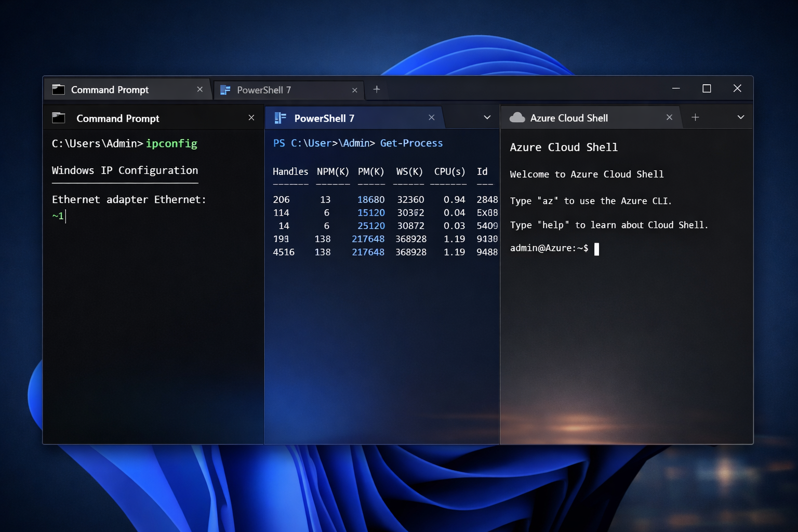Add new tab beside Azure Cloud Shell tab
Viewport: 798px width, 532px height.
[695, 117]
